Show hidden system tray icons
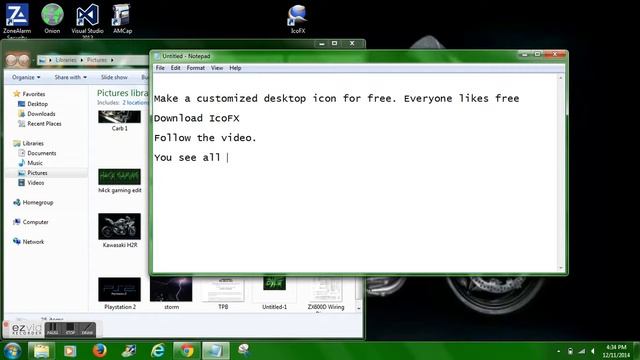The image size is (640, 360). 558,351
